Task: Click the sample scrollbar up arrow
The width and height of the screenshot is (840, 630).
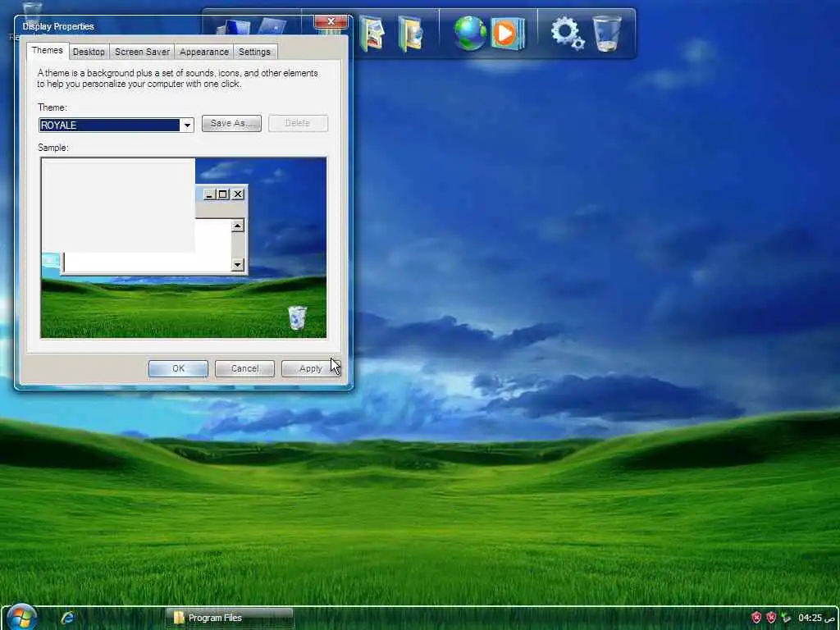Action: click(x=238, y=226)
